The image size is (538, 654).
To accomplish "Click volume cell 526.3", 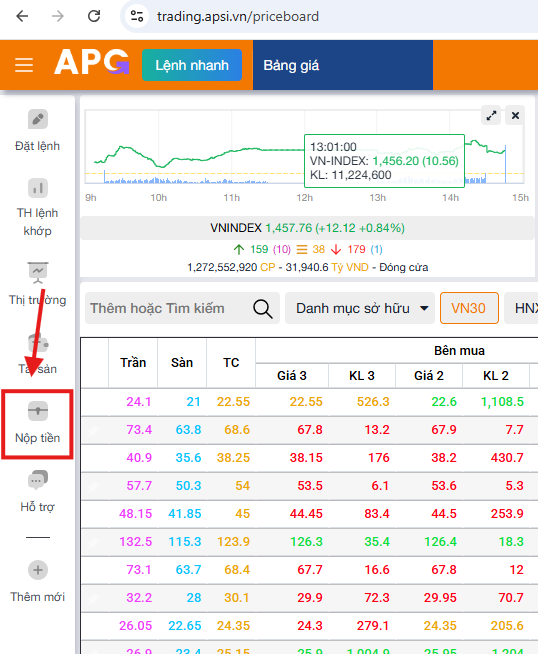I will click(x=373, y=402).
